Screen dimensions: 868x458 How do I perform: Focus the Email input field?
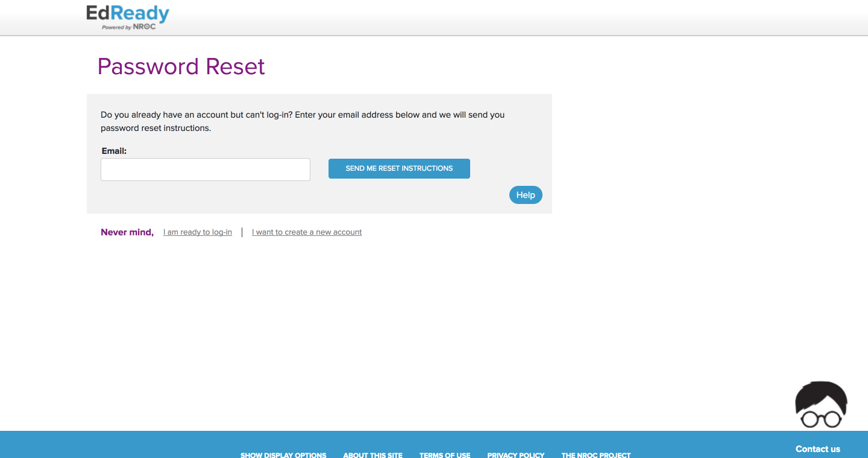pyautogui.click(x=206, y=170)
